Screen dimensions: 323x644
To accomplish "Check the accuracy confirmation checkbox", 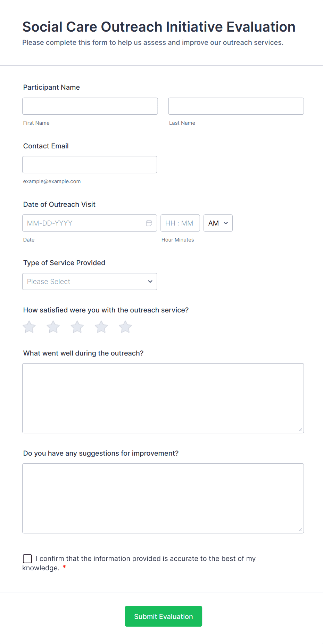I will [x=27, y=559].
